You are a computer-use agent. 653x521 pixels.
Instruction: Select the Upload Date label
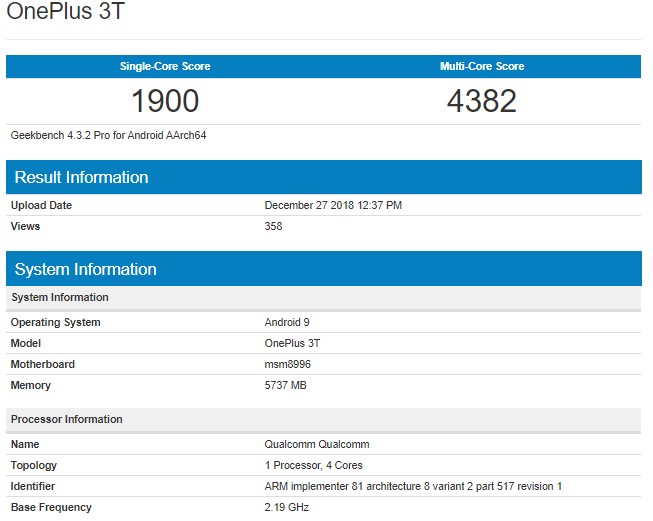(x=41, y=205)
